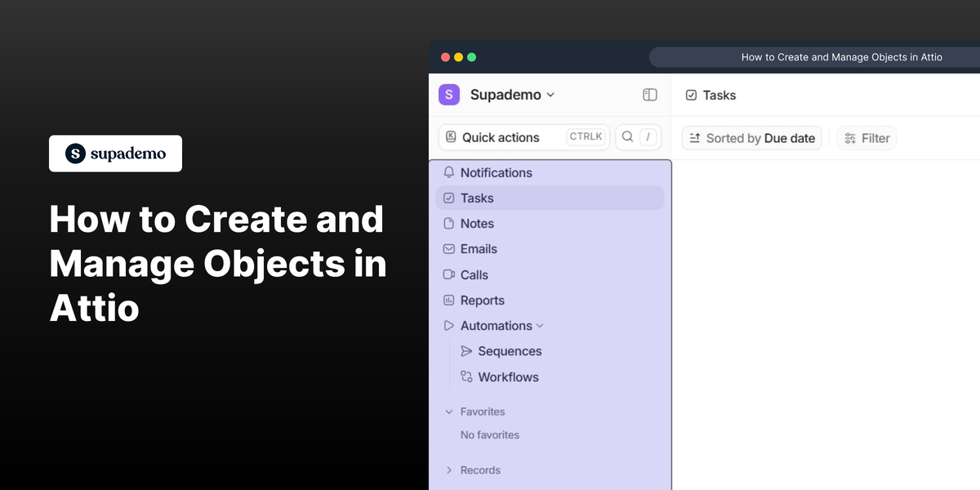The height and width of the screenshot is (490, 980).
Task: Select Tasks in the sidebar
Action: tap(550, 198)
